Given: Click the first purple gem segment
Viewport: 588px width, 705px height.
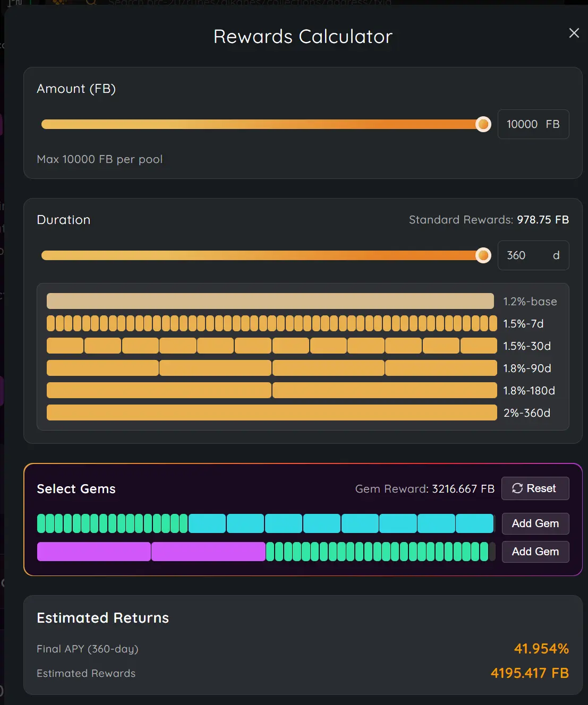Looking at the screenshot, I should [x=93, y=552].
